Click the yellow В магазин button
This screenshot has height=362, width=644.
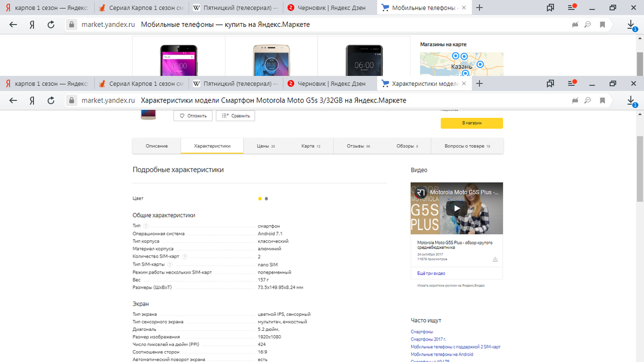(472, 123)
